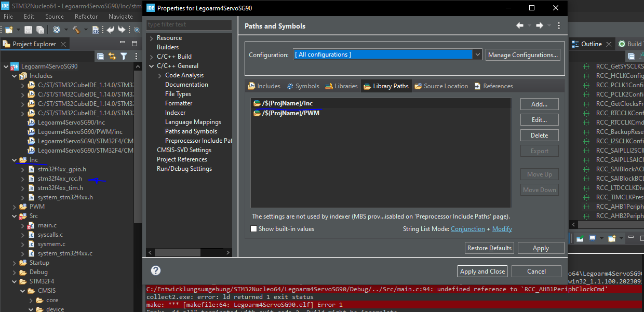Viewport: 644px width, 312px height.
Task: Click Manage Configurations... button
Action: coord(523,55)
